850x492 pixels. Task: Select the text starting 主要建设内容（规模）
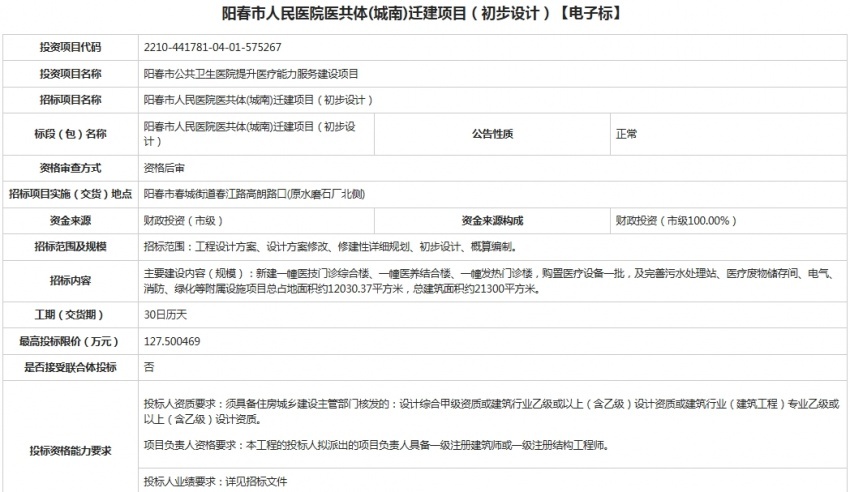pyautogui.click(x=488, y=281)
